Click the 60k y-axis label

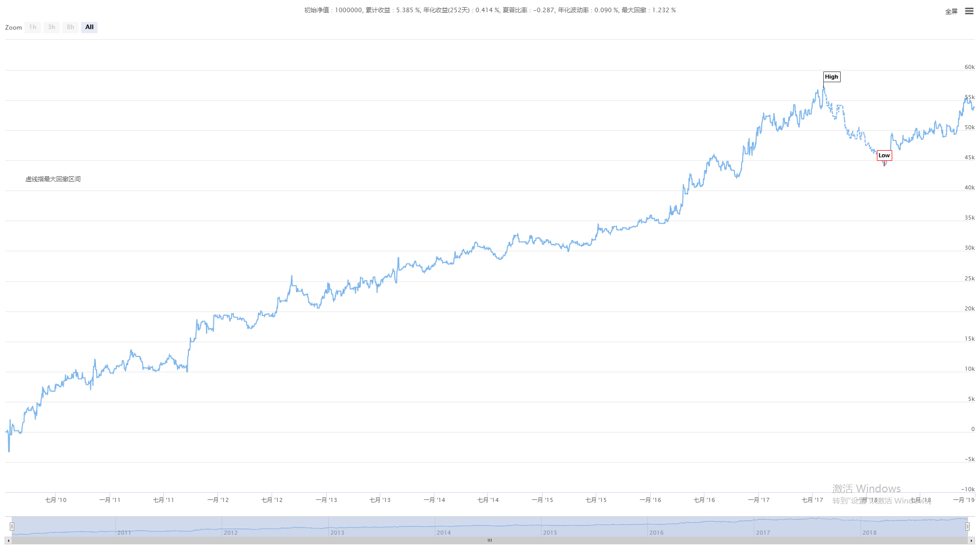click(969, 67)
